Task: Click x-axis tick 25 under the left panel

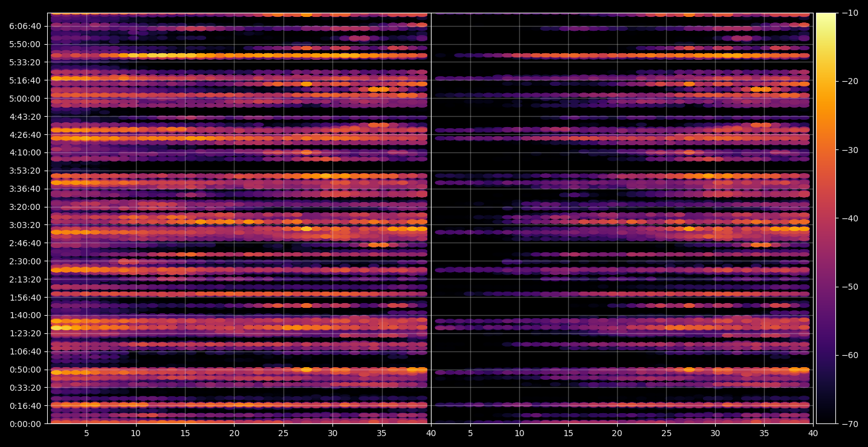Action: pos(283,434)
